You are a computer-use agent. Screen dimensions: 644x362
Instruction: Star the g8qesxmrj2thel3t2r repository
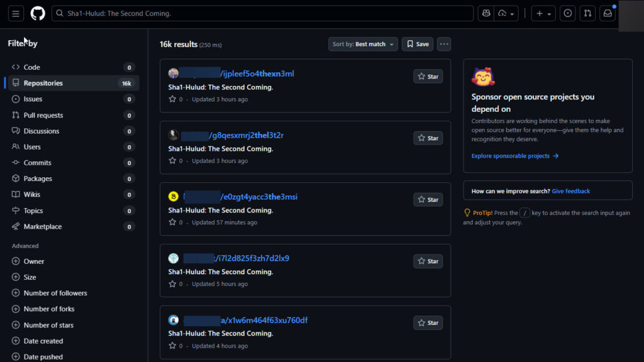click(x=428, y=138)
